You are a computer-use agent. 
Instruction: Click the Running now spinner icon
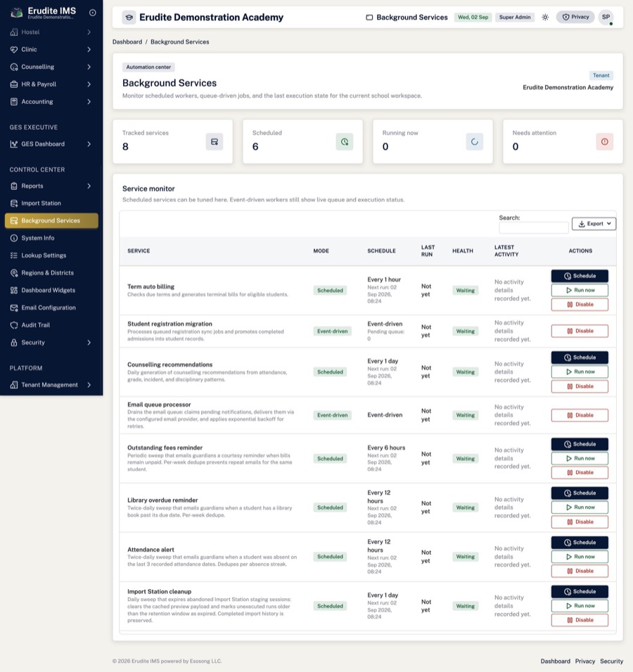click(475, 142)
